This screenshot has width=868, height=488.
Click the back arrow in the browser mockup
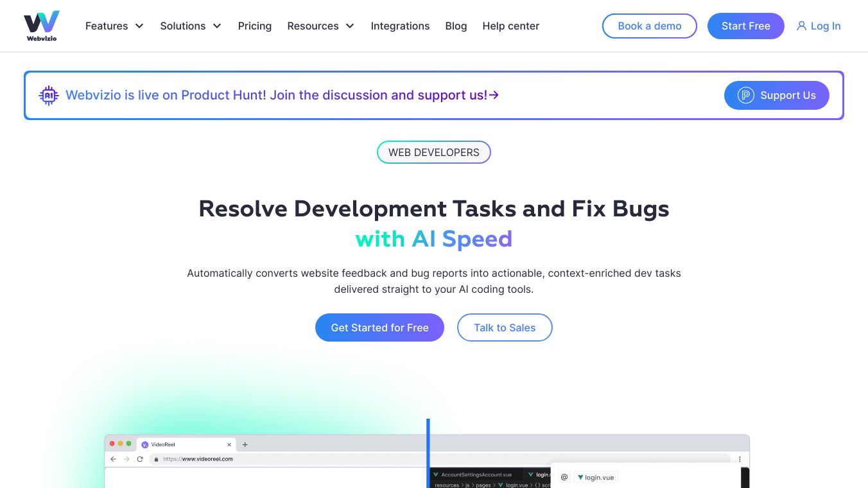click(113, 459)
